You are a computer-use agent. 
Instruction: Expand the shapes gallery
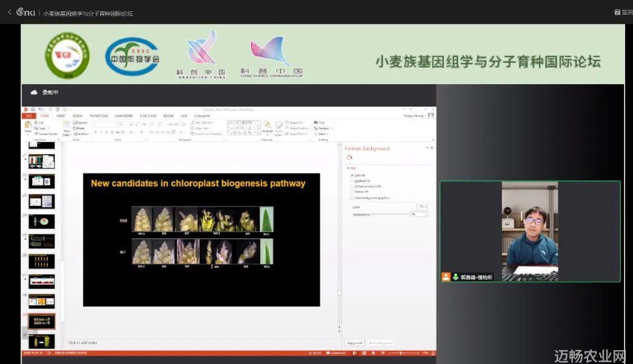pyautogui.click(x=259, y=133)
